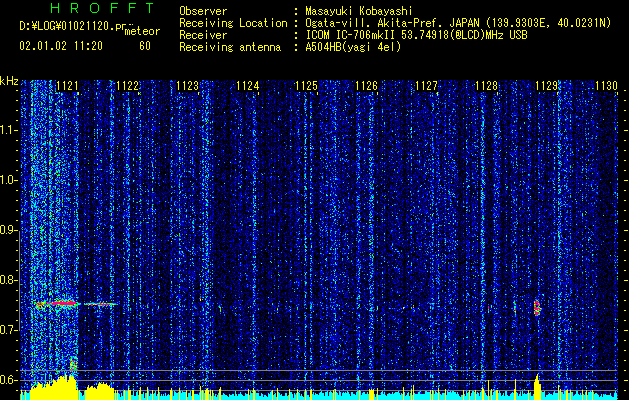Select the 1122 time marker

click(127, 86)
